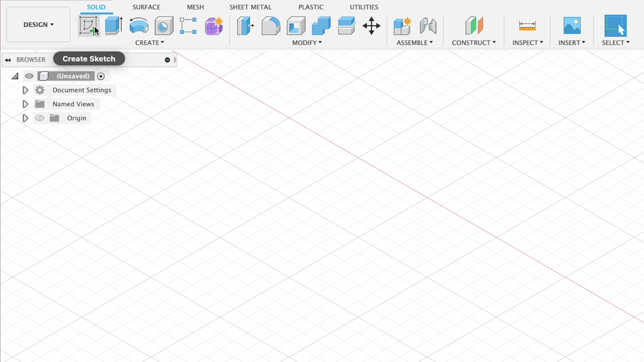Launch the Create Form tool

tap(214, 26)
